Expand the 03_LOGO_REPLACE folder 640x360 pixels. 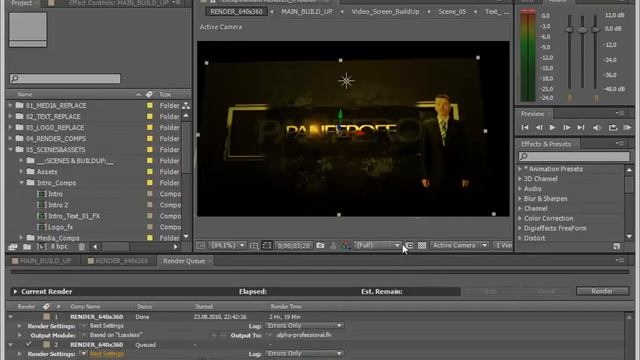pyautogui.click(x=11, y=127)
